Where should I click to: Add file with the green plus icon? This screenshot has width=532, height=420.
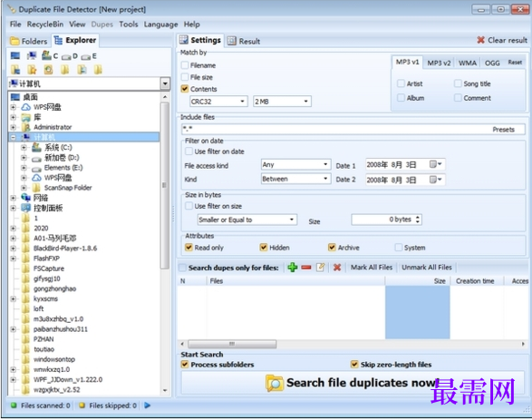(x=293, y=268)
